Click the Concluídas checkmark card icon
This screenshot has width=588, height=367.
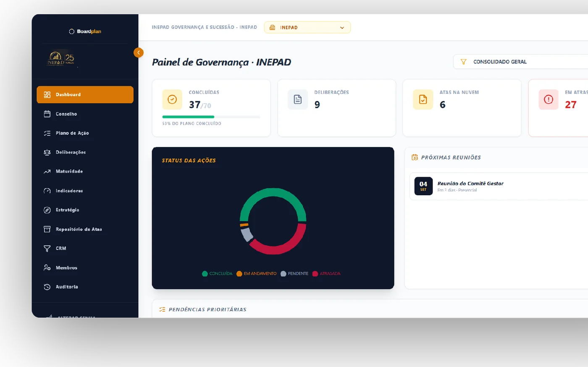click(172, 100)
